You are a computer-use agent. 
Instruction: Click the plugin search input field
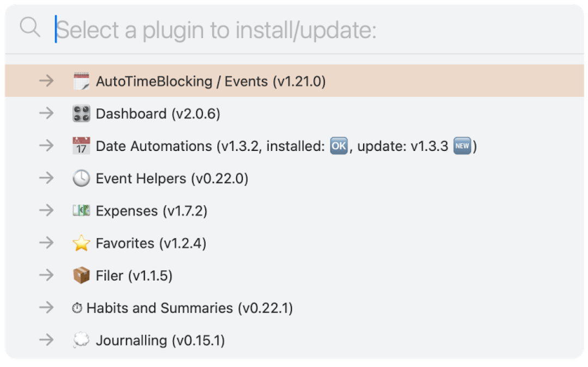218,29
